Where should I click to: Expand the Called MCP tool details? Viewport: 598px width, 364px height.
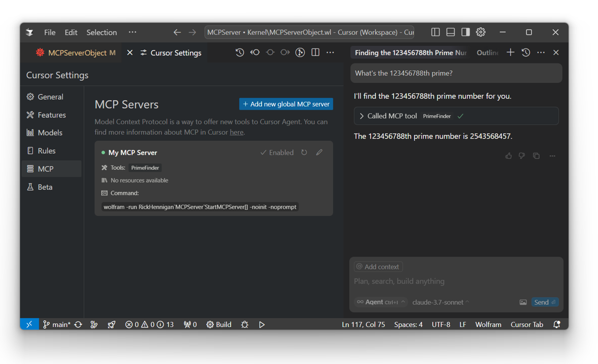(362, 116)
